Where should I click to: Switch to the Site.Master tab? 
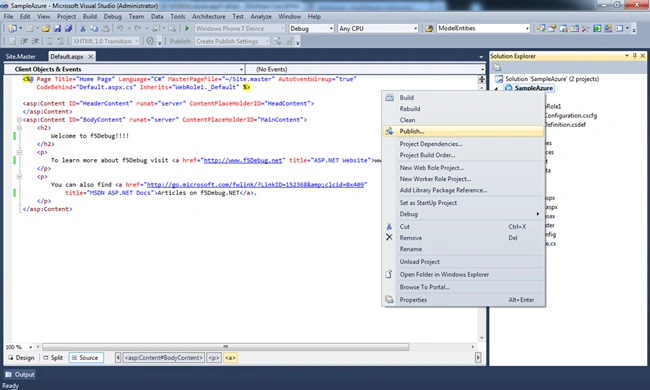(21, 56)
